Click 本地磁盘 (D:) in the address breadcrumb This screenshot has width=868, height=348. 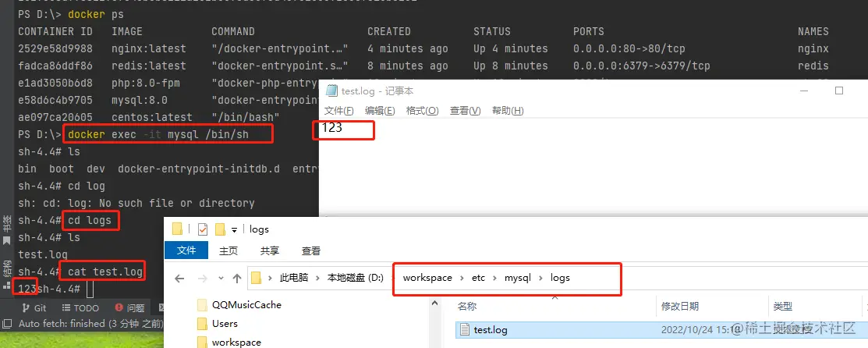[356, 278]
